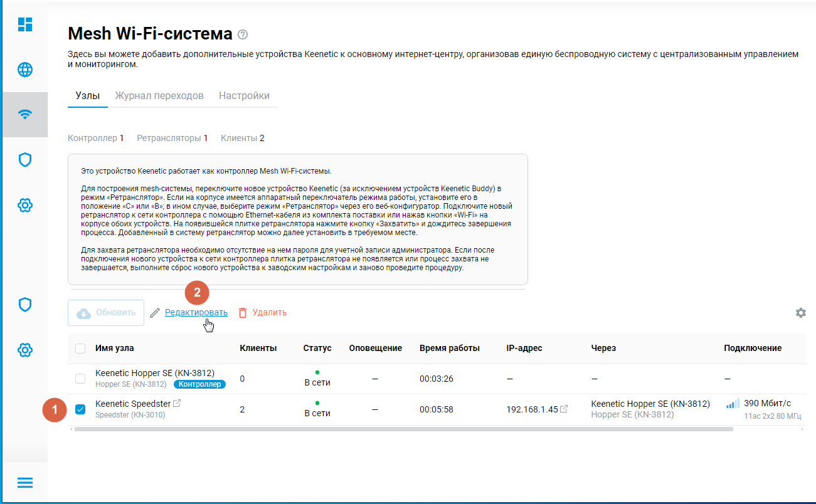The image size is (816, 504).
Task: Click the pencil icon of Редактировать
Action: [155, 312]
